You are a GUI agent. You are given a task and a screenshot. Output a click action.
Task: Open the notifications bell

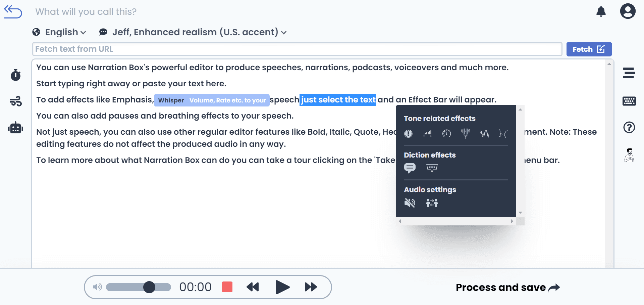(x=601, y=11)
